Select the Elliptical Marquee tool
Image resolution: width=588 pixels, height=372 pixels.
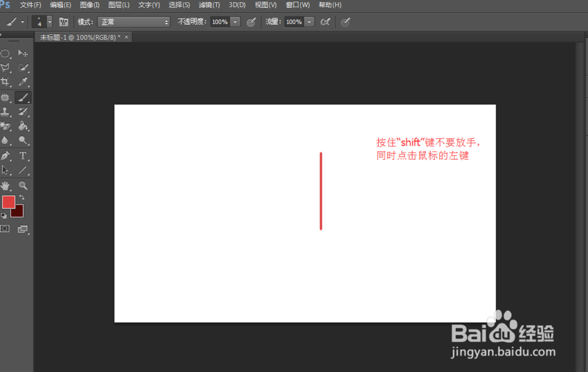coord(5,53)
